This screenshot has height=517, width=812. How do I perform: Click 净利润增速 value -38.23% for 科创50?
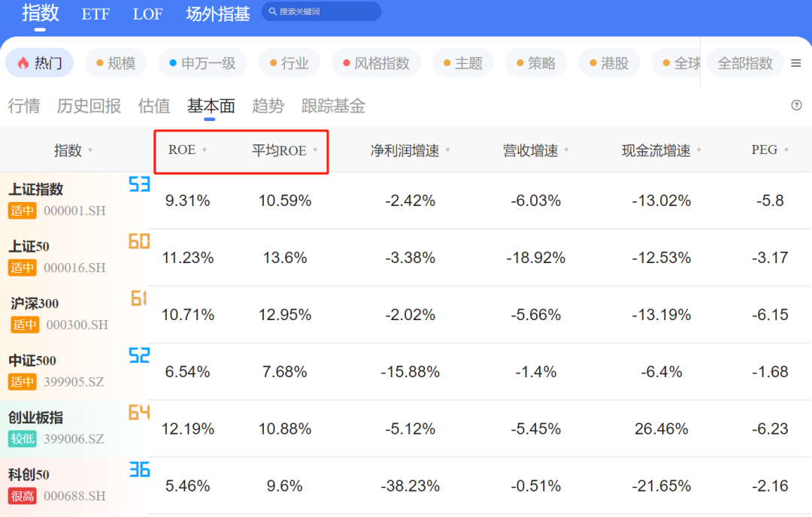(x=411, y=486)
